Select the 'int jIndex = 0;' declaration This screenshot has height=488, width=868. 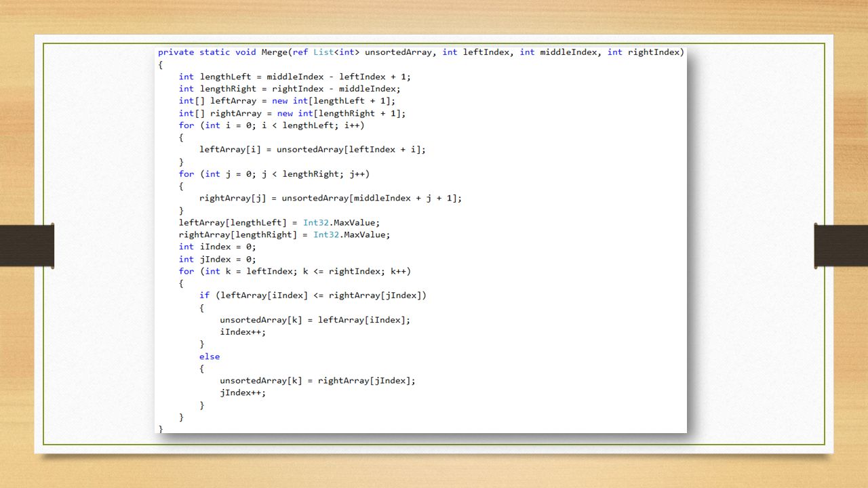[x=218, y=259]
